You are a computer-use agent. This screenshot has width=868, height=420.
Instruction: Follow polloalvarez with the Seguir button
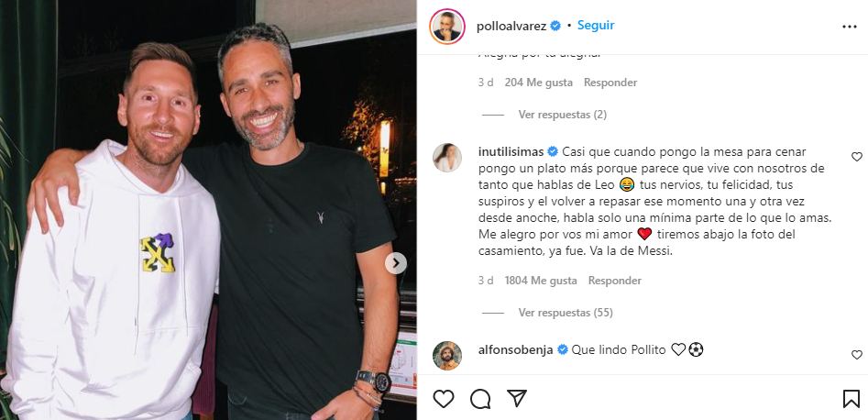596,26
